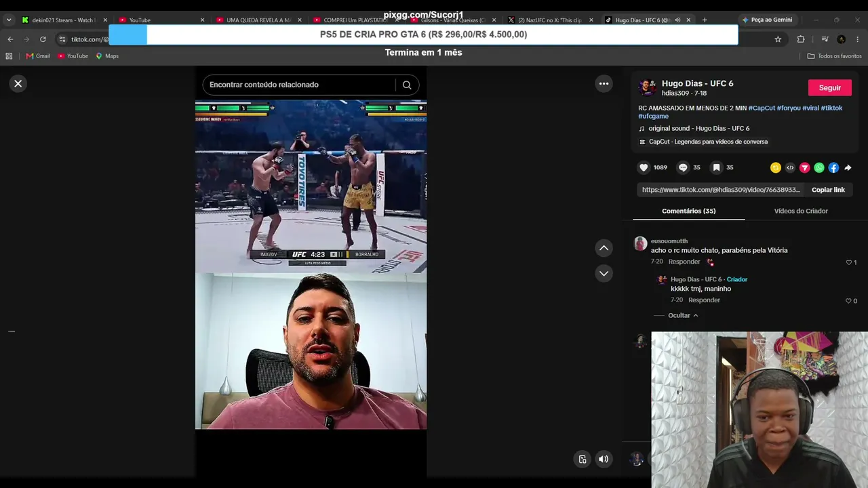Like the creator's kkkkk tmj reply

848,301
